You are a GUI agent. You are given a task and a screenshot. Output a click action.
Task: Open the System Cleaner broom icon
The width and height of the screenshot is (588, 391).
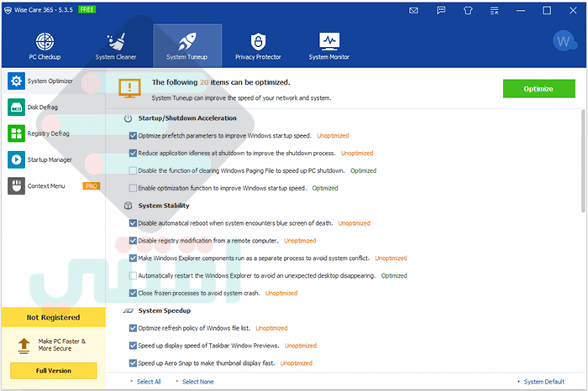(x=116, y=41)
